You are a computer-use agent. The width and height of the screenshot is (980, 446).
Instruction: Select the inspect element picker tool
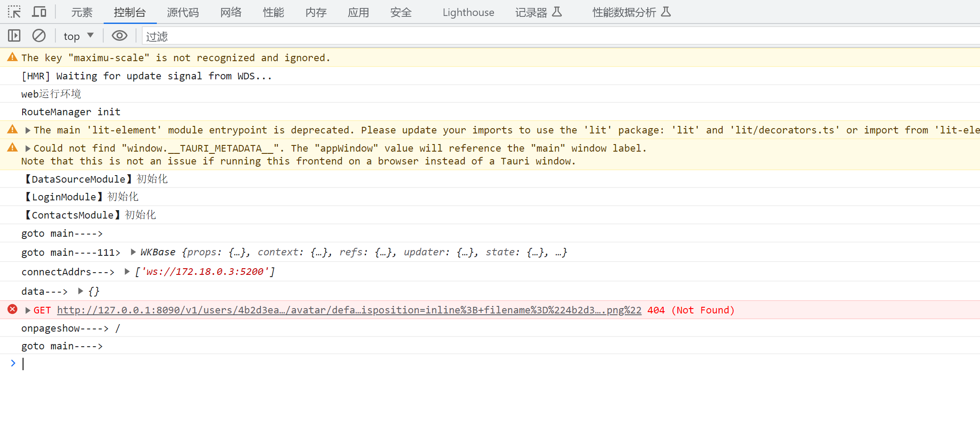point(14,12)
